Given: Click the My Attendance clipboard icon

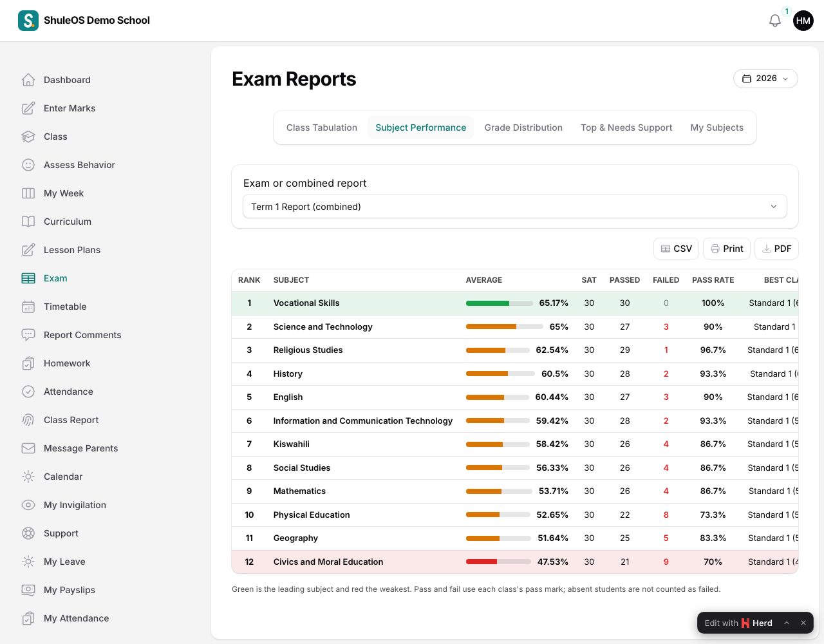Looking at the screenshot, I should pyautogui.click(x=28, y=618).
